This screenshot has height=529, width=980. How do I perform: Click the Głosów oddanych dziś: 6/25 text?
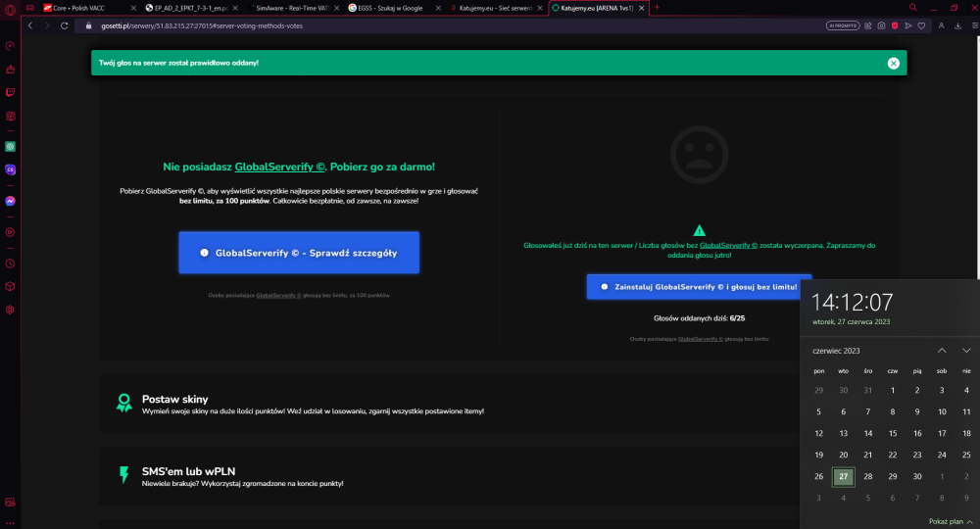[699, 318]
